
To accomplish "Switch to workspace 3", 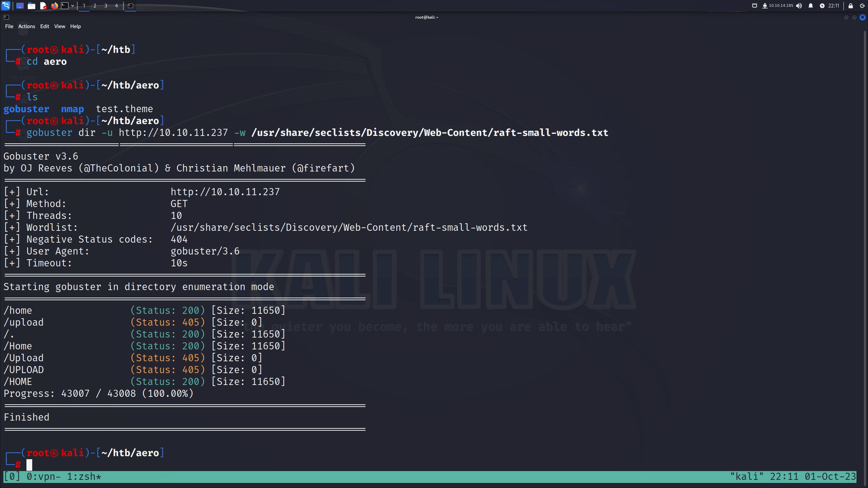I will coord(106,5).
